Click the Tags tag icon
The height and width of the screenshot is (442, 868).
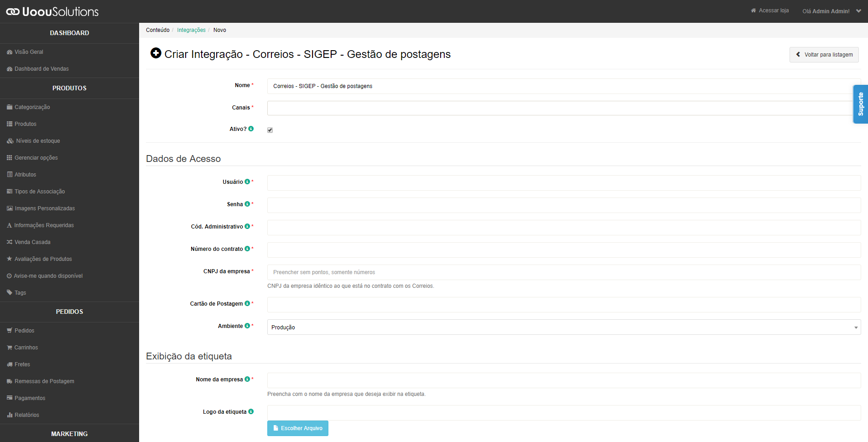coord(10,292)
